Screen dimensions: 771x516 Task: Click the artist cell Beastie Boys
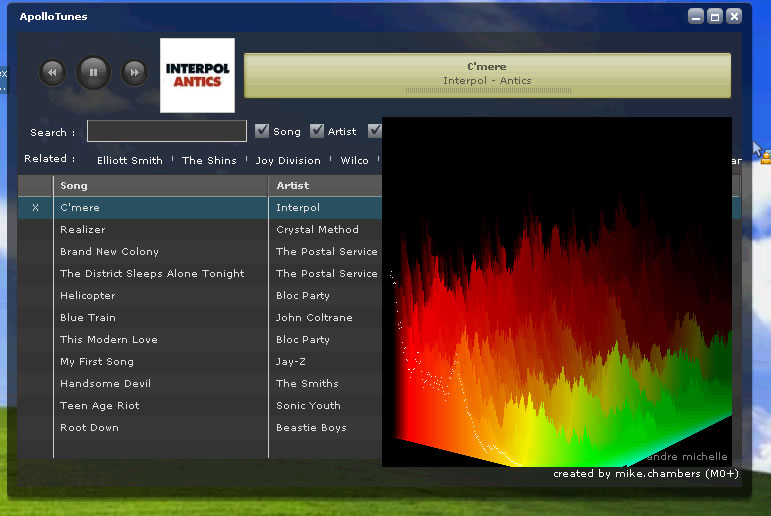(x=311, y=428)
